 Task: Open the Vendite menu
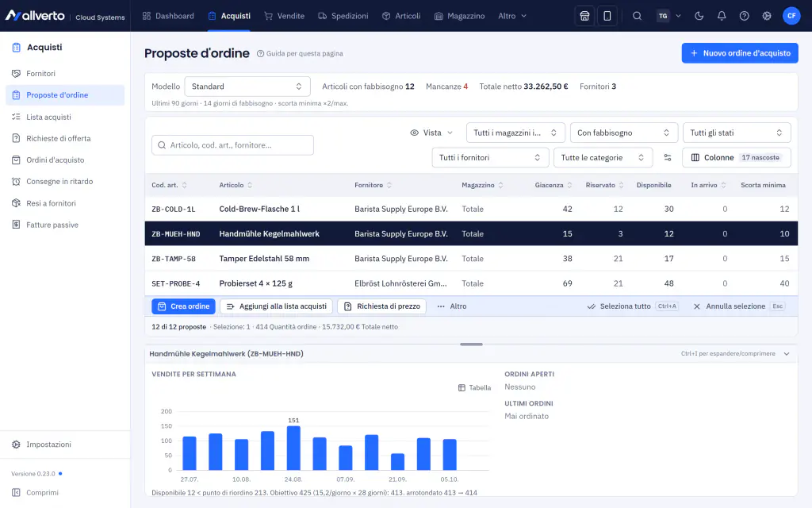(285, 16)
